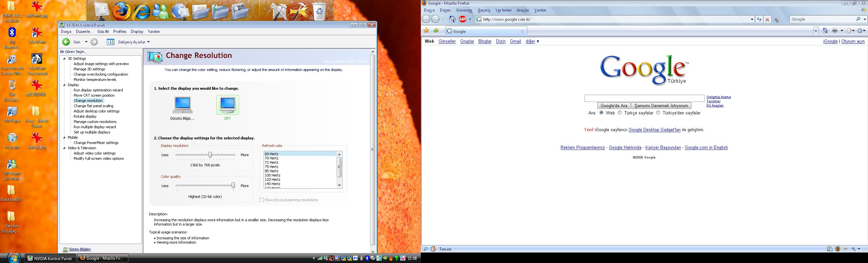Image resolution: width=868 pixels, height=263 pixels.
Task: Launch Internet Explorer from the dock
Action: pyautogui.click(x=141, y=12)
